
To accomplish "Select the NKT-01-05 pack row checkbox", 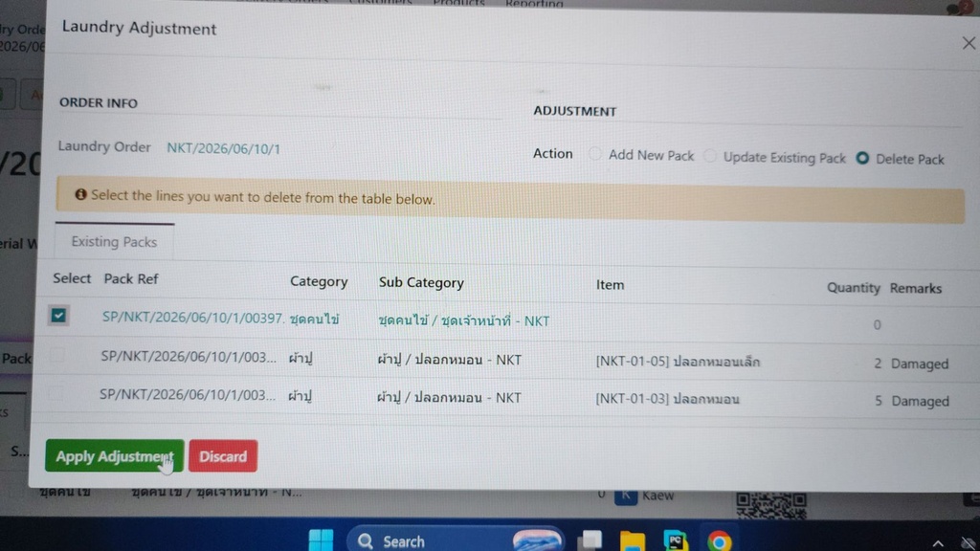I will [x=56, y=355].
